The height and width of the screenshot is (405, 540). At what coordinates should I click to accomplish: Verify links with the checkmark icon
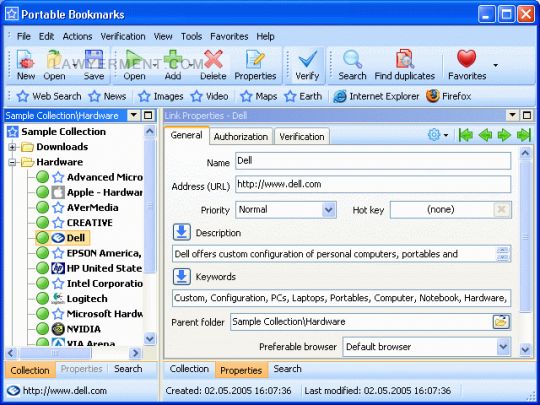[307, 65]
